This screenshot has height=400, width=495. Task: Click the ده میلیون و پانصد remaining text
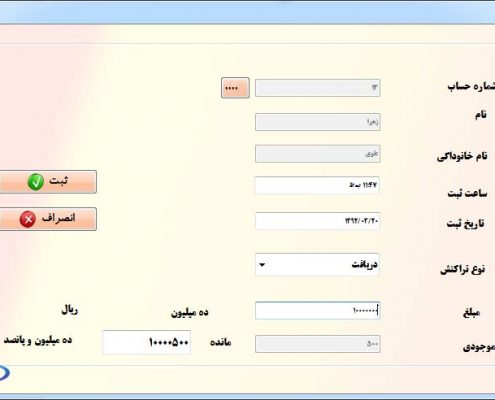tap(38, 340)
